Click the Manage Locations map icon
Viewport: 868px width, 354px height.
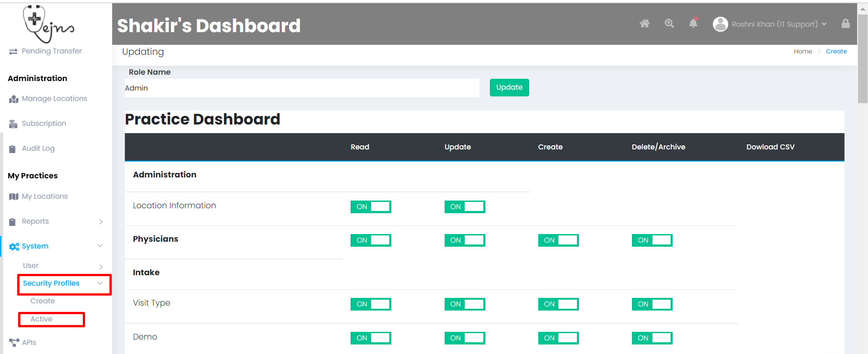click(x=14, y=99)
